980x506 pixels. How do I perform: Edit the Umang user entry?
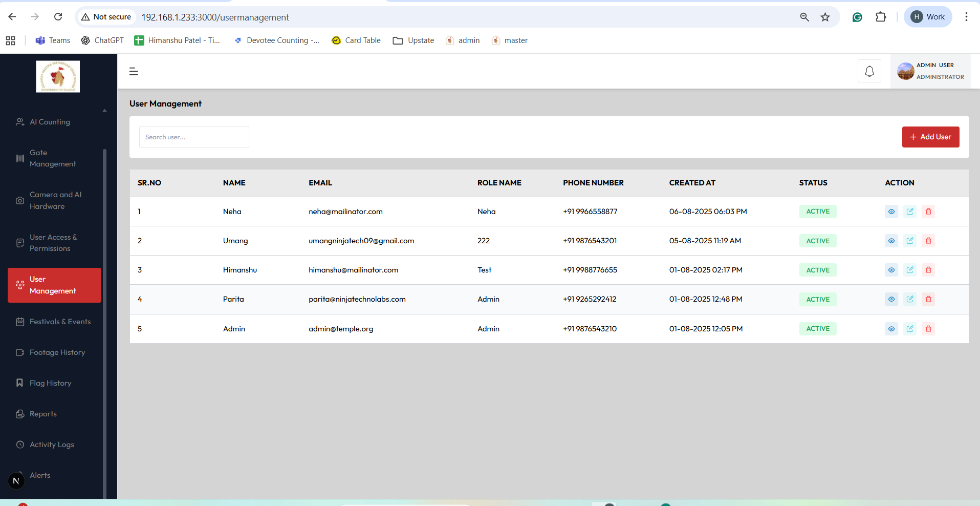pyautogui.click(x=910, y=241)
